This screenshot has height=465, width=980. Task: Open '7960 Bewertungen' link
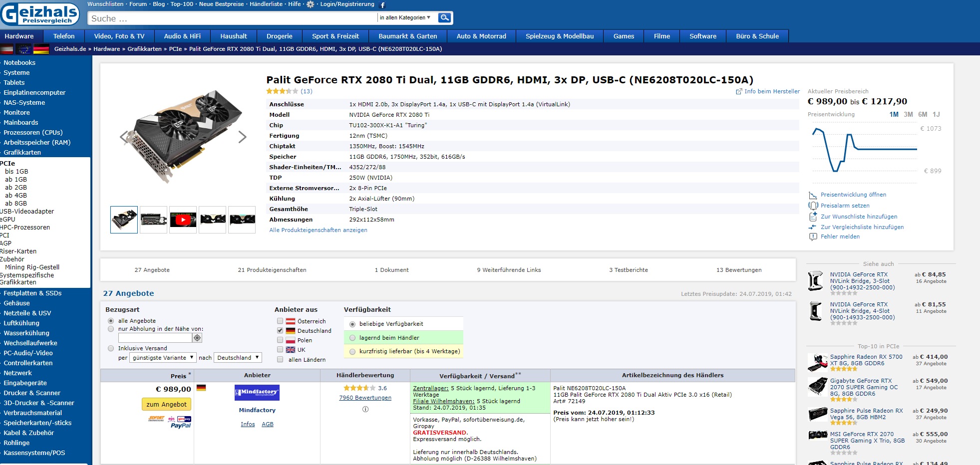click(x=365, y=398)
